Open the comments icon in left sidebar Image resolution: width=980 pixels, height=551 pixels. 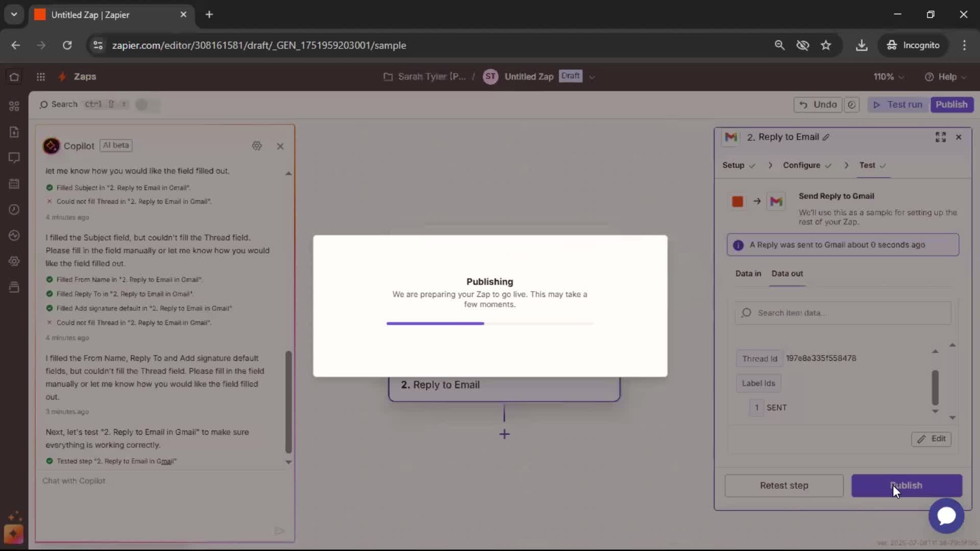pos(14,158)
